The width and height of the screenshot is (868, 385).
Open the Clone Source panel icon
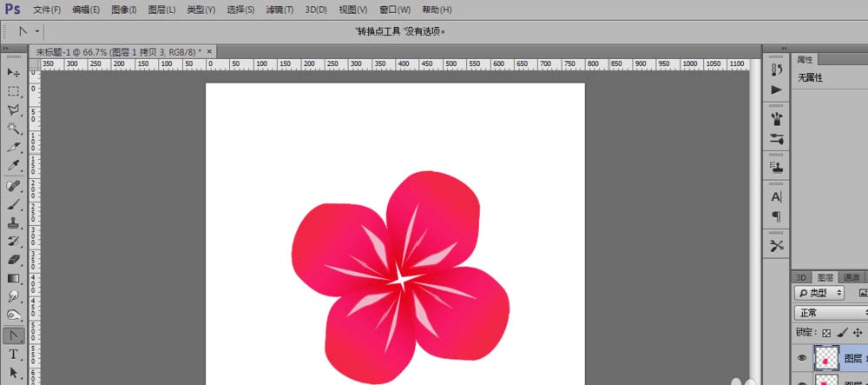coord(776,167)
